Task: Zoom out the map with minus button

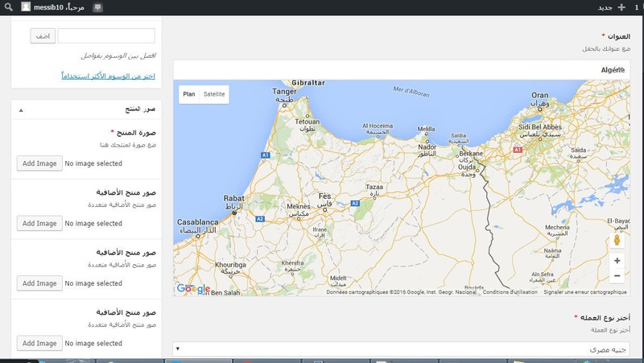Action: point(617,276)
